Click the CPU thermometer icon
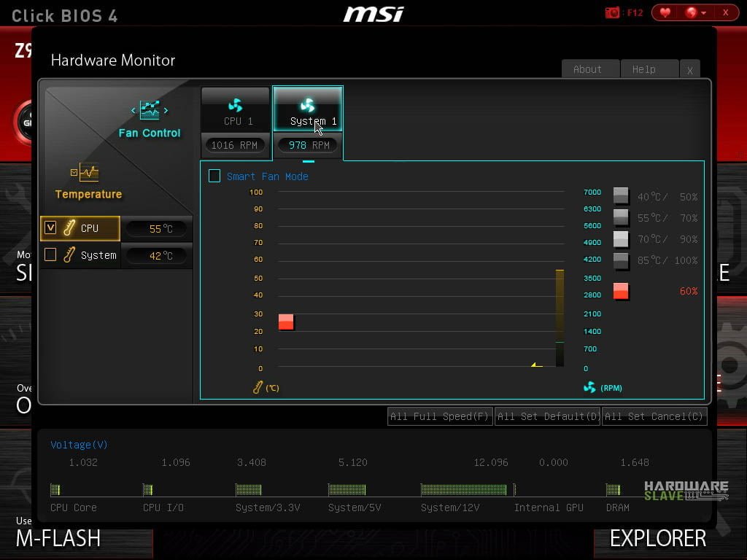 coord(69,227)
